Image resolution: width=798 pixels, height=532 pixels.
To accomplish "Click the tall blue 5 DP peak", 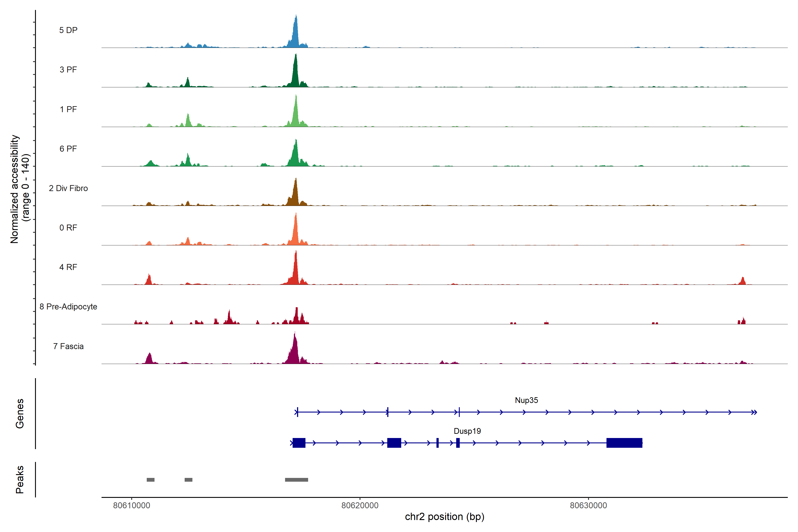I will tap(296, 34).
